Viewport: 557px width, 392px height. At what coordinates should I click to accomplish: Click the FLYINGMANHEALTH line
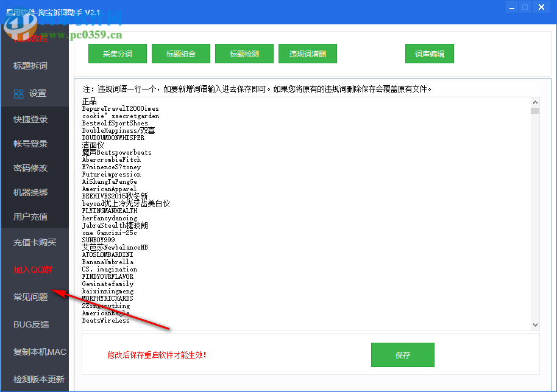[110, 211]
